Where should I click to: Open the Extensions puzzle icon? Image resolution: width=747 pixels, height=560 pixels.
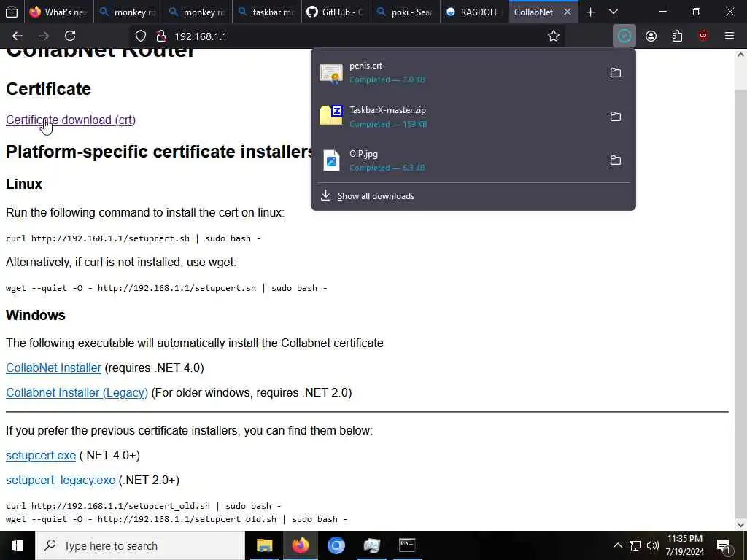(677, 36)
